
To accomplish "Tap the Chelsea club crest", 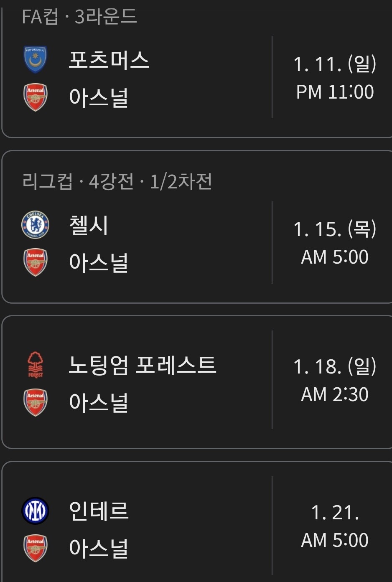I will click(35, 225).
